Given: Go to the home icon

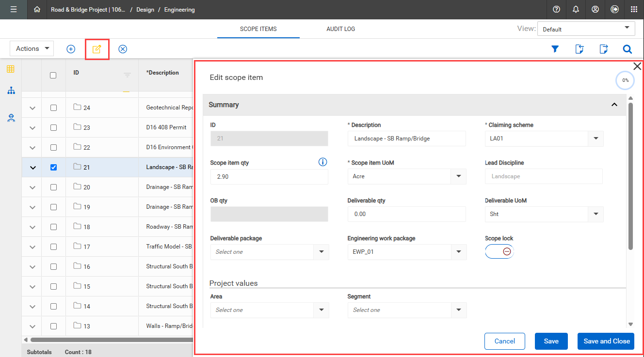Looking at the screenshot, I should click(37, 9).
